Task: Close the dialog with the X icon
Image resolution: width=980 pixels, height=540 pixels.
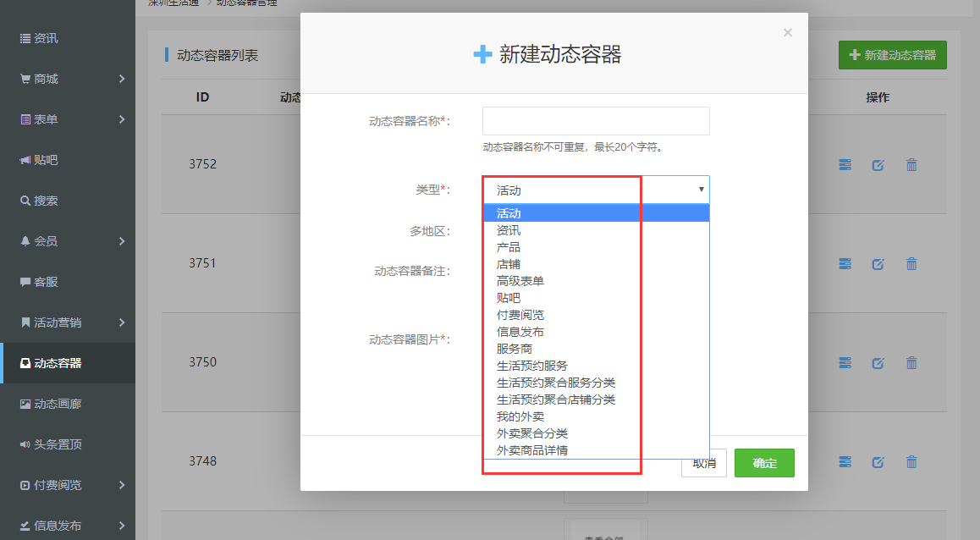Action: (x=788, y=33)
